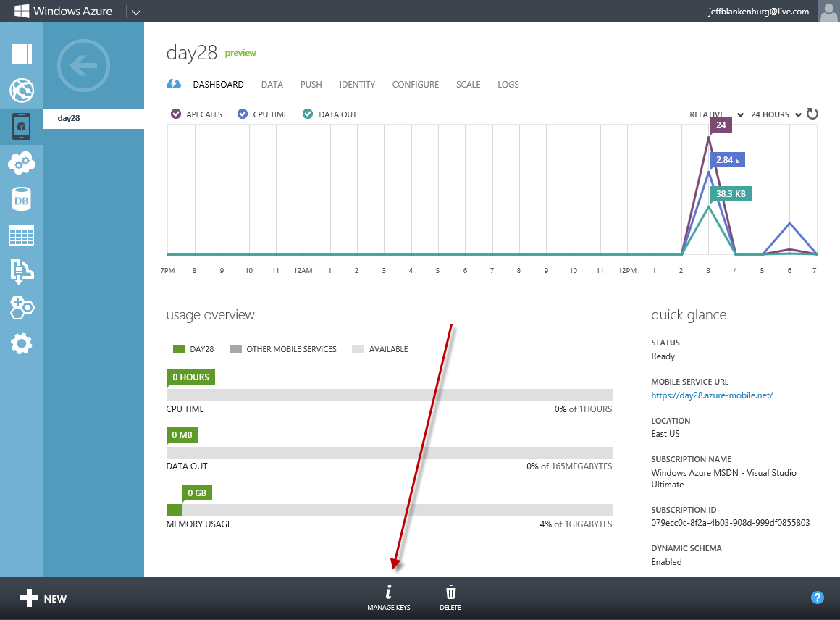Viewport: 840px width, 620px height.
Task: Open the help question mark icon
Action: (818, 598)
